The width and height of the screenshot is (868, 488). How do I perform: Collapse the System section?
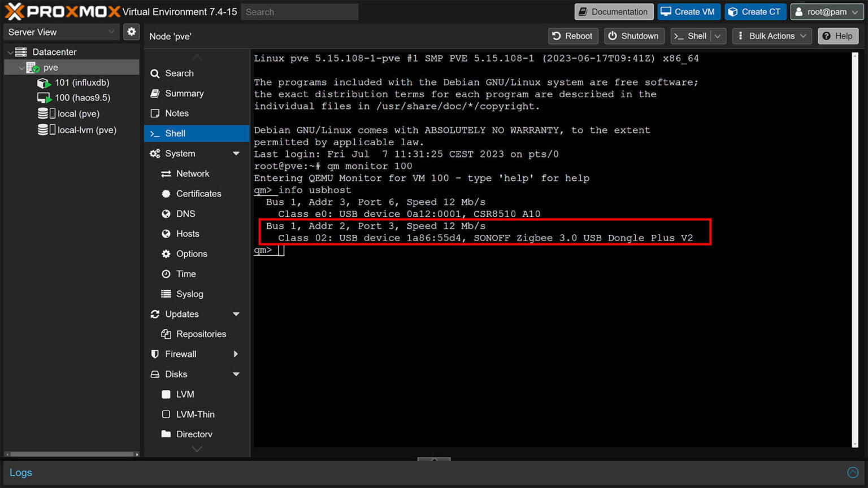(x=237, y=153)
